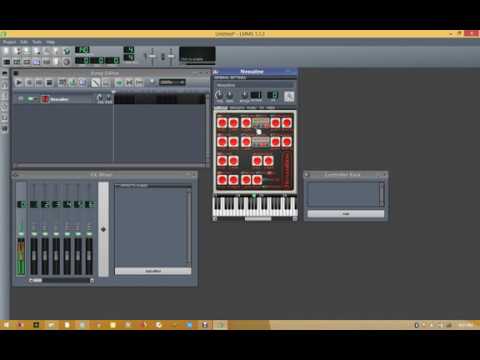Click the master volume slider
Image resolution: width=480 pixels, height=360 pixels.
[x=152, y=57]
